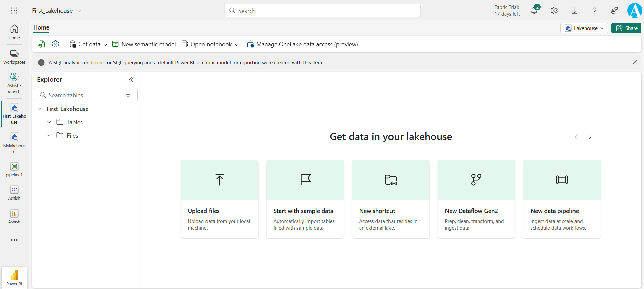Screen dimensions: 644x289
Task: Click the Share button
Action: click(626, 28)
